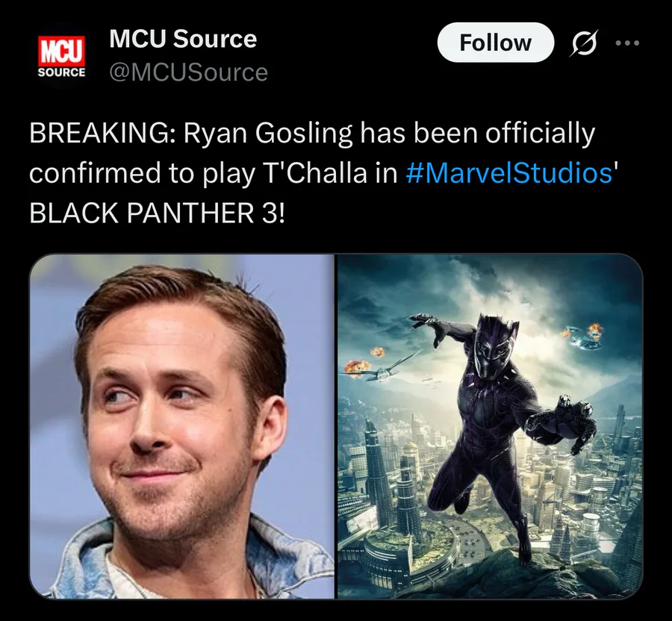Click the red MCU logo in avatar
Screen dimensions: 672x621
click(x=62, y=51)
